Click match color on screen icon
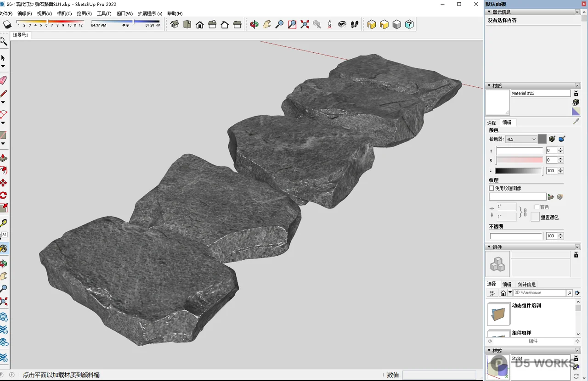The image size is (588, 381). coord(561,139)
